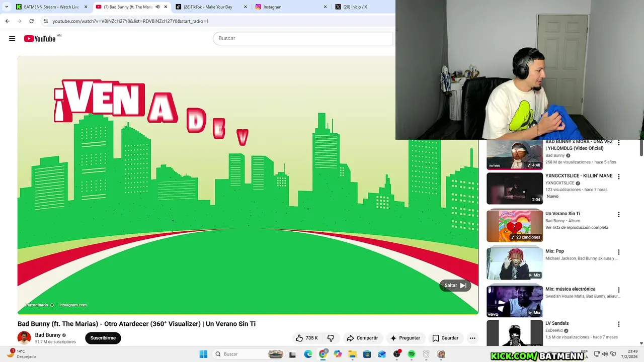Close the BATMENN Stream tab
The height and width of the screenshot is (362, 644).
pyautogui.click(x=86, y=7)
